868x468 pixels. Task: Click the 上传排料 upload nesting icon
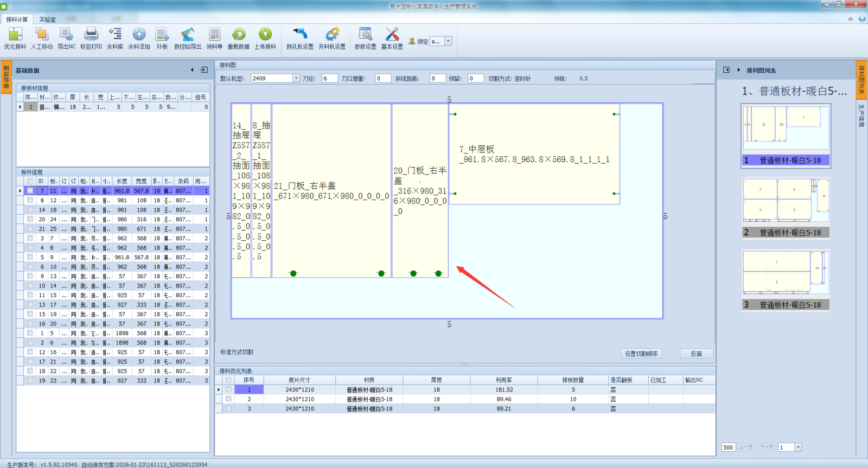point(265,38)
